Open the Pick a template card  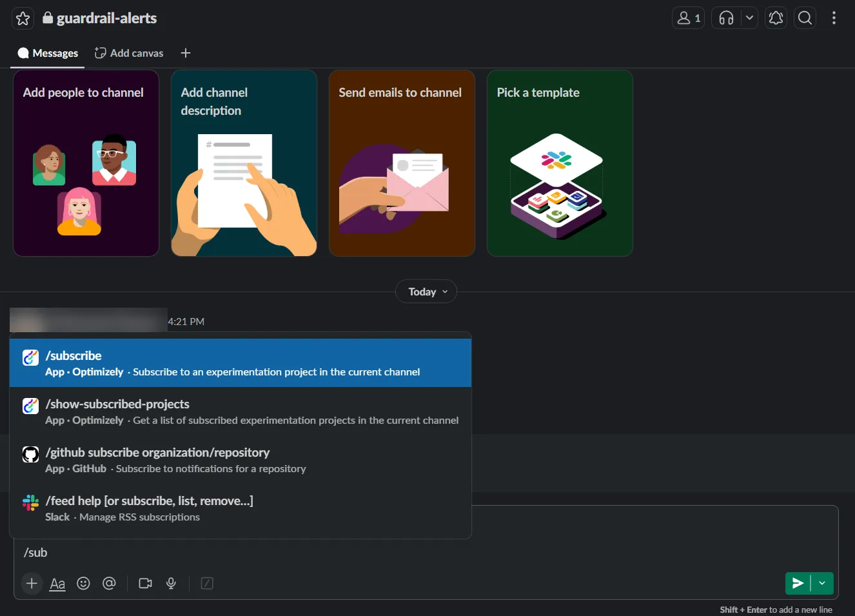click(560, 163)
